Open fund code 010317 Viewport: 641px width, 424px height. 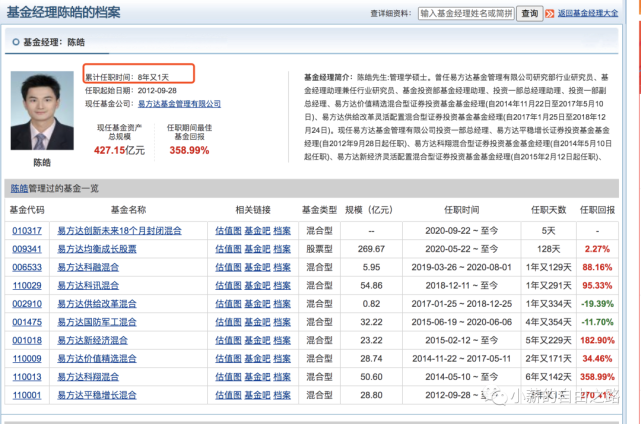(x=27, y=231)
